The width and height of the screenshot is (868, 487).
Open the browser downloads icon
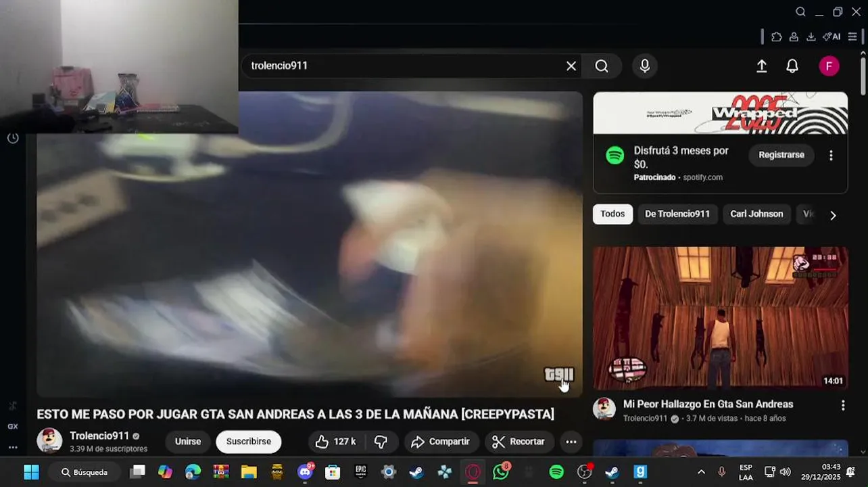click(x=811, y=37)
